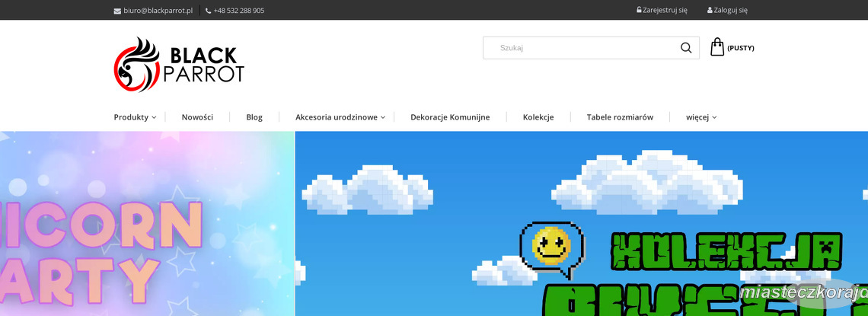868x316 pixels.
Task: Open the Produkty menu label
Action: (x=131, y=117)
